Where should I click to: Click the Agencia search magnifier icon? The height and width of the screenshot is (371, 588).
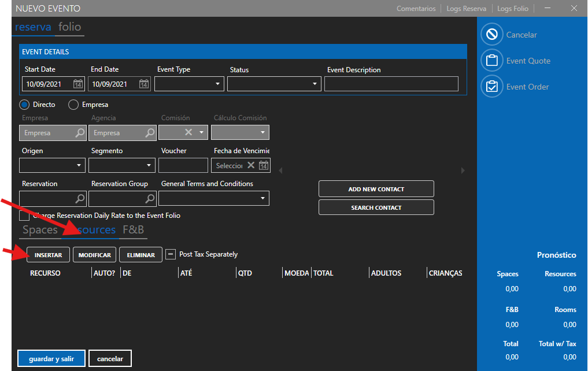coord(150,133)
